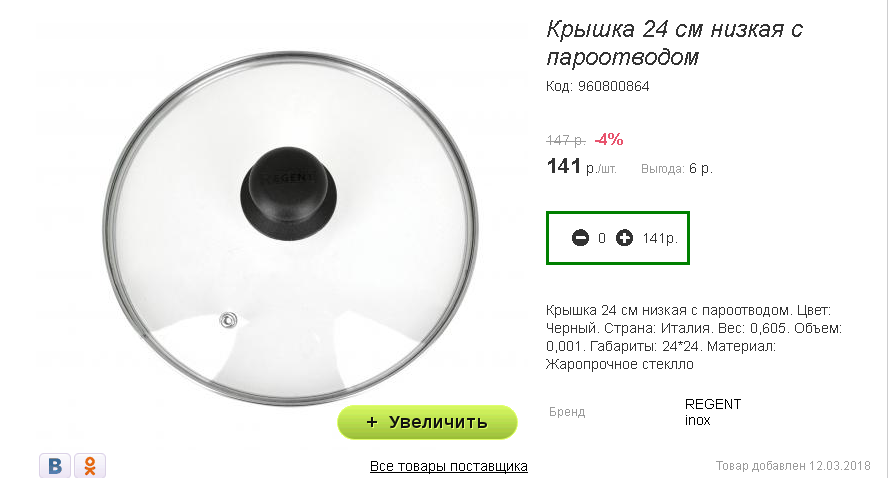Click the current price 141 р./шт.
Screen dimensions: 892x478
[x=581, y=167]
